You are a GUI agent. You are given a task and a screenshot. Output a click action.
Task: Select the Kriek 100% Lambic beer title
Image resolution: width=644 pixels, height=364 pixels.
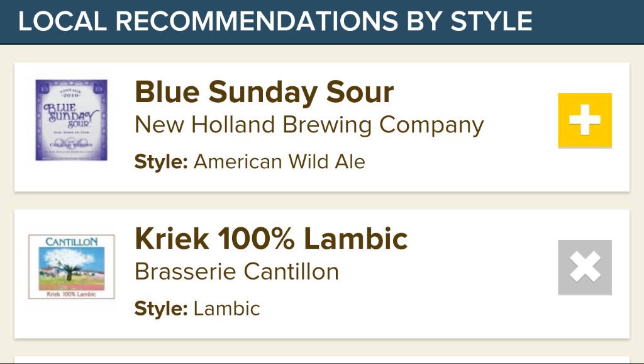click(x=271, y=239)
